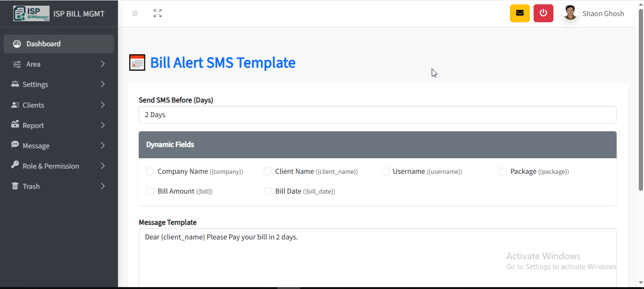This screenshot has width=644, height=289.
Task: Click the user avatar picture
Action: (x=570, y=13)
